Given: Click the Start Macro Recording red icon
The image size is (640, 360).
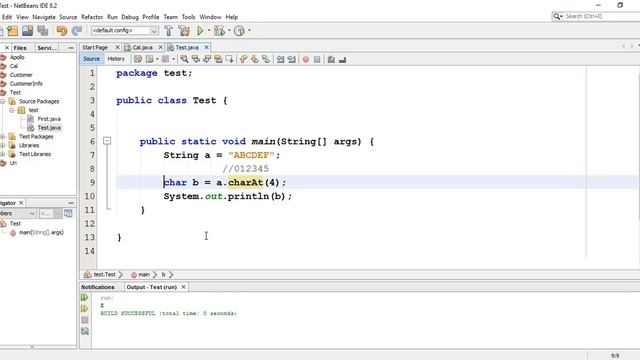Looking at the screenshot, I should tap(306, 60).
